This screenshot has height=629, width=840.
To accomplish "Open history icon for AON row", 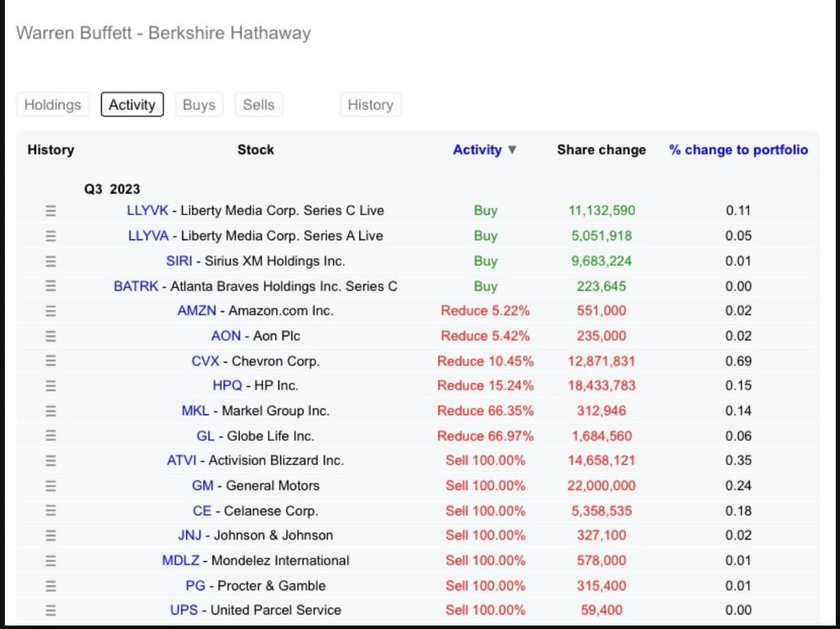I will pyautogui.click(x=51, y=336).
